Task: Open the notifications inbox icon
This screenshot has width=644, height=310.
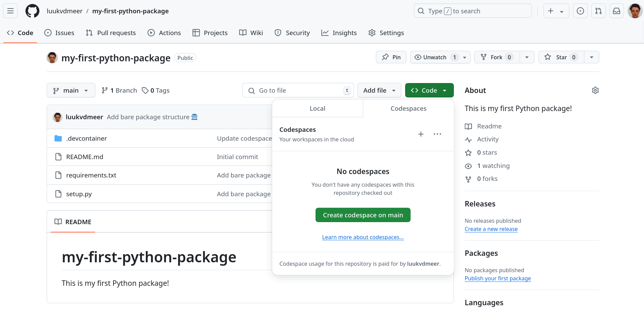Action: pyautogui.click(x=616, y=11)
